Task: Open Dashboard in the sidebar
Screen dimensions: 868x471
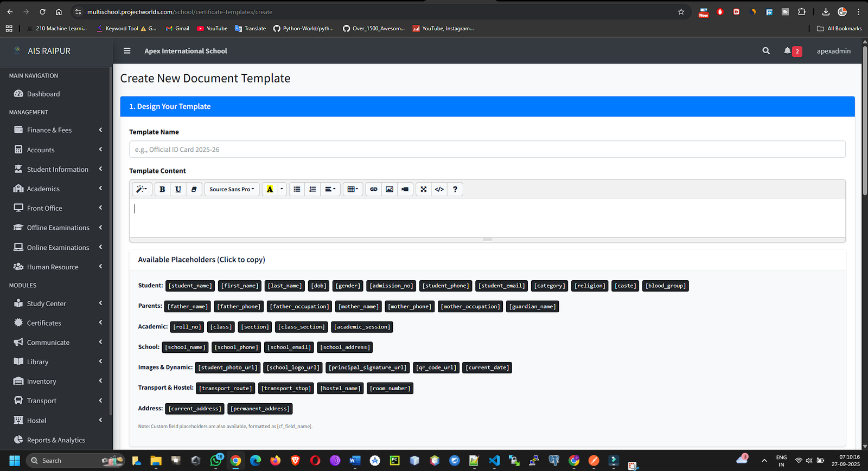Action: point(43,94)
